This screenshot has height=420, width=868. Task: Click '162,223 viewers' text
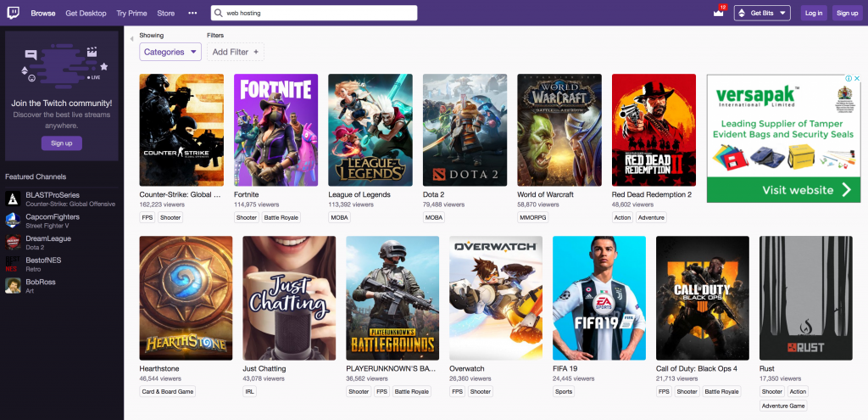(x=160, y=204)
